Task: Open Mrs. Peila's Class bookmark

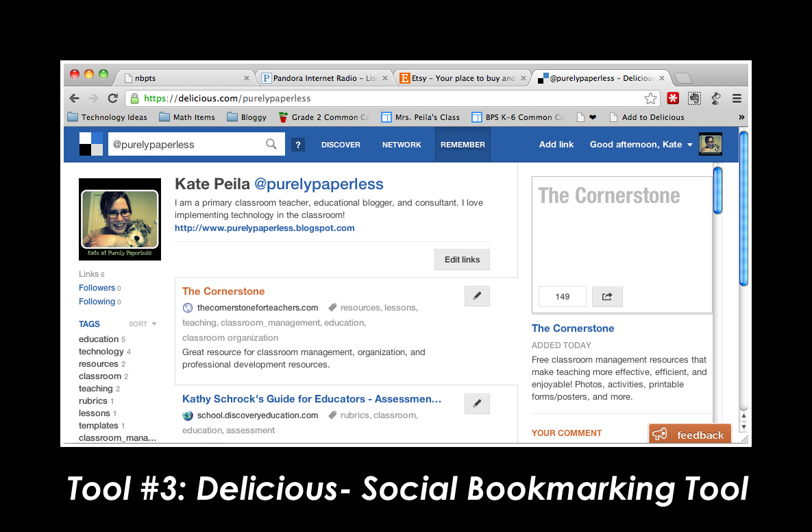Action: click(x=421, y=118)
